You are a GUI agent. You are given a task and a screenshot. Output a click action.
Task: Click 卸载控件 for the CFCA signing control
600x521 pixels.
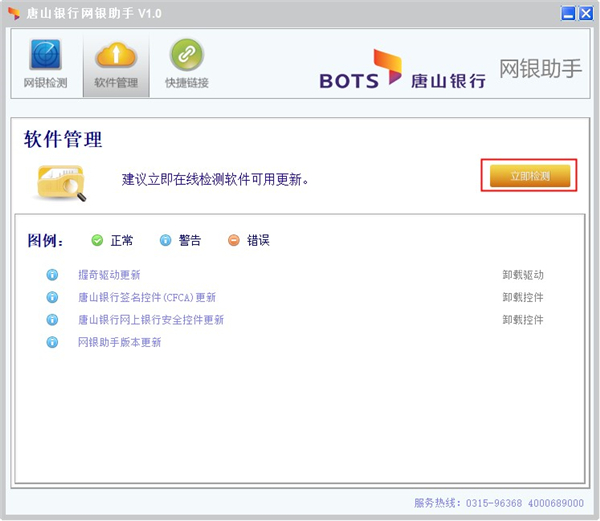pos(523,297)
